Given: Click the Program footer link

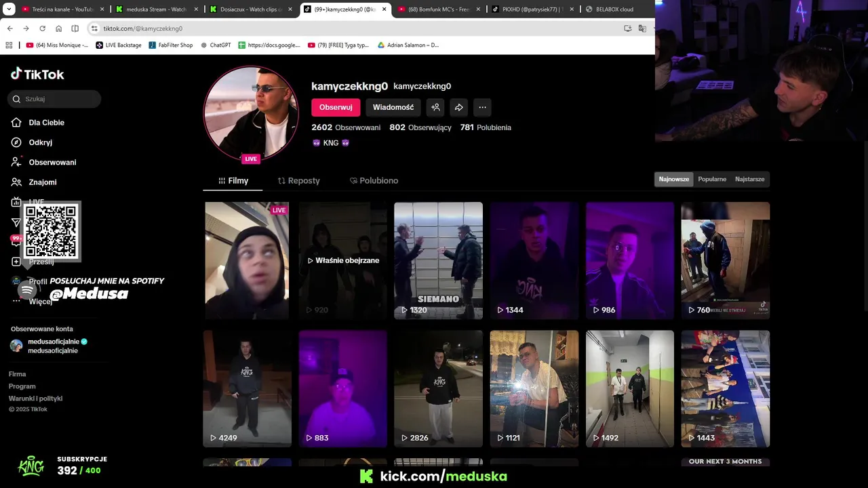Looking at the screenshot, I should tap(22, 386).
